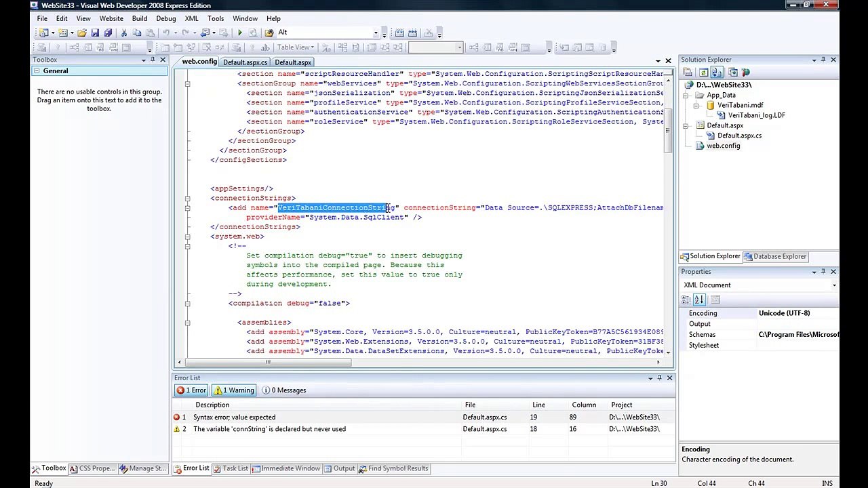Toggle the 1 Error filter button
This screenshot has width=868, height=488.
191,390
